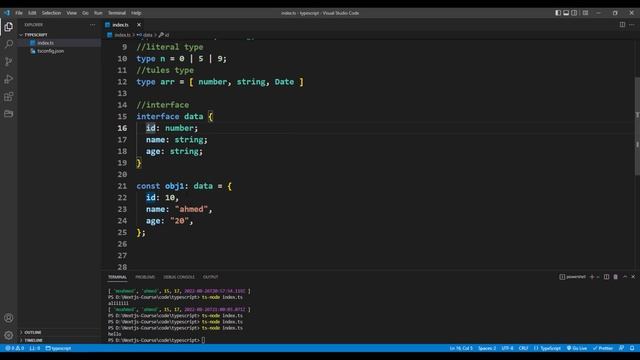Open the Terminal menu
This screenshot has width=640, height=360.
pos(117,13)
